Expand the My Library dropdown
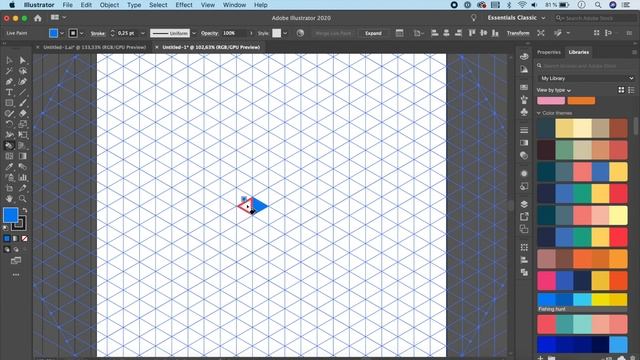Screen dimensions: 640x360 click(x=586, y=78)
